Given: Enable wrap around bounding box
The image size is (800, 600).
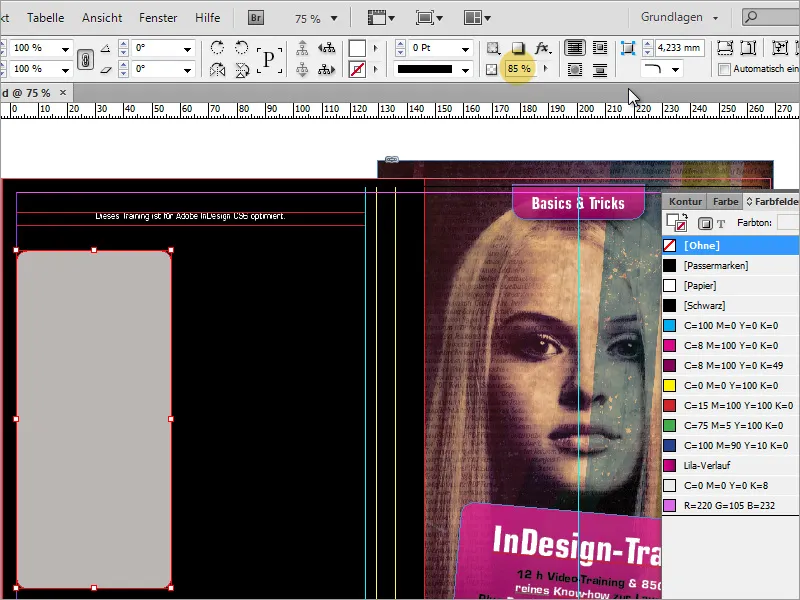Looking at the screenshot, I should click(x=600, y=48).
